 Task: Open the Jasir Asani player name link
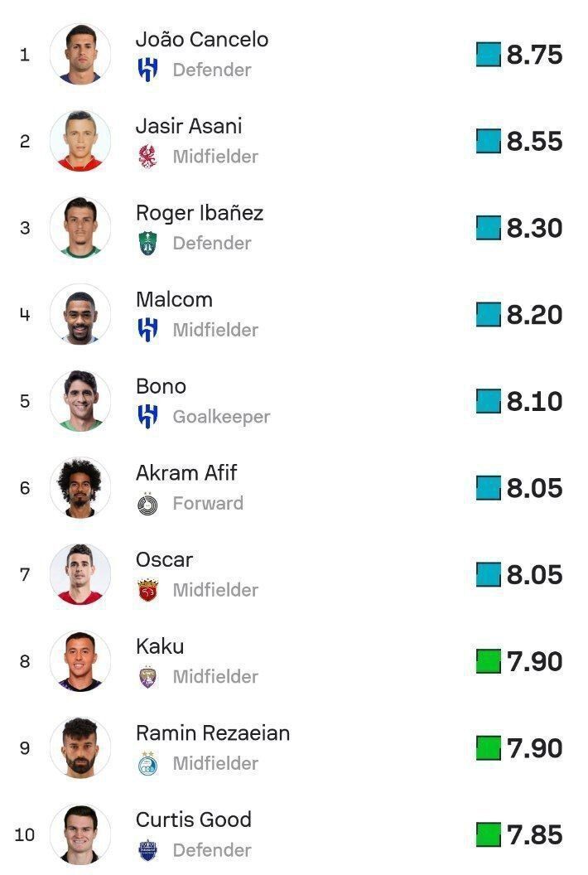click(x=189, y=126)
